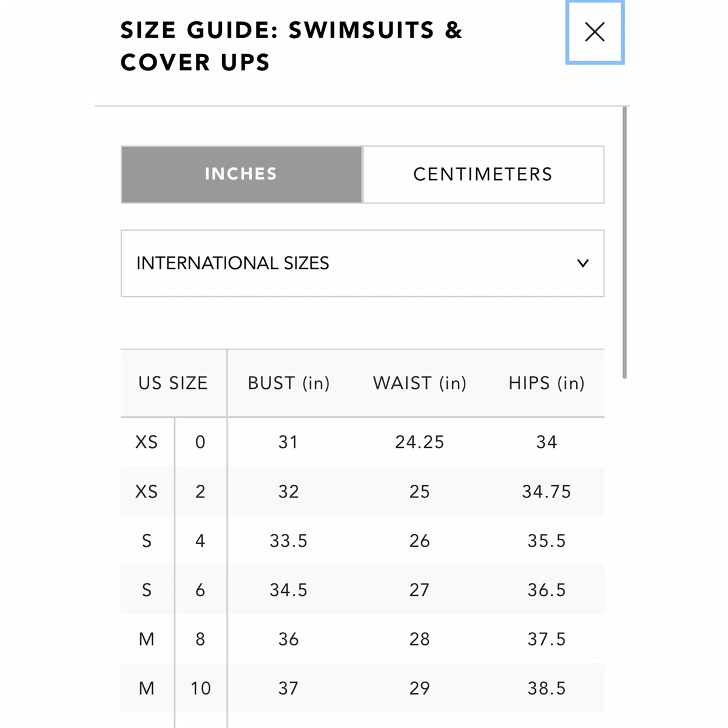This screenshot has height=728, width=728.
Task: Click hips value 38.5
Action: click(546, 688)
